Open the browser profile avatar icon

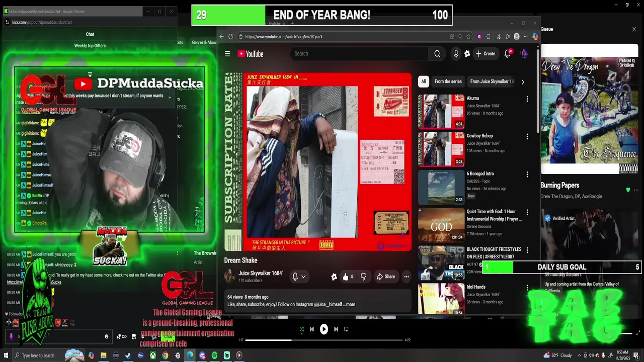[517, 37]
